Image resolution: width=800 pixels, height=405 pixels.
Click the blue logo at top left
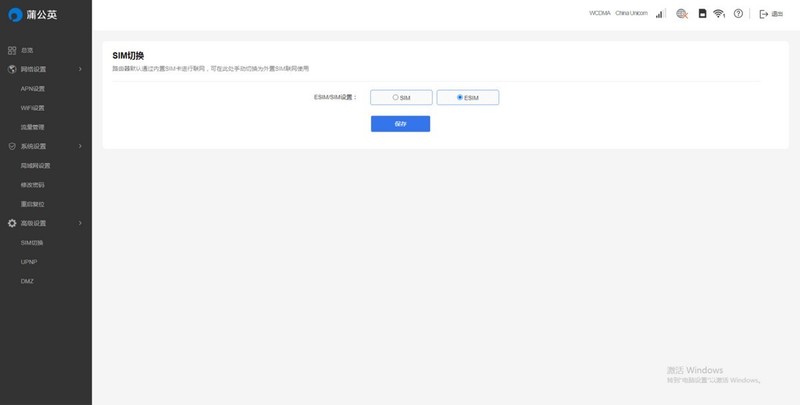(15, 15)
